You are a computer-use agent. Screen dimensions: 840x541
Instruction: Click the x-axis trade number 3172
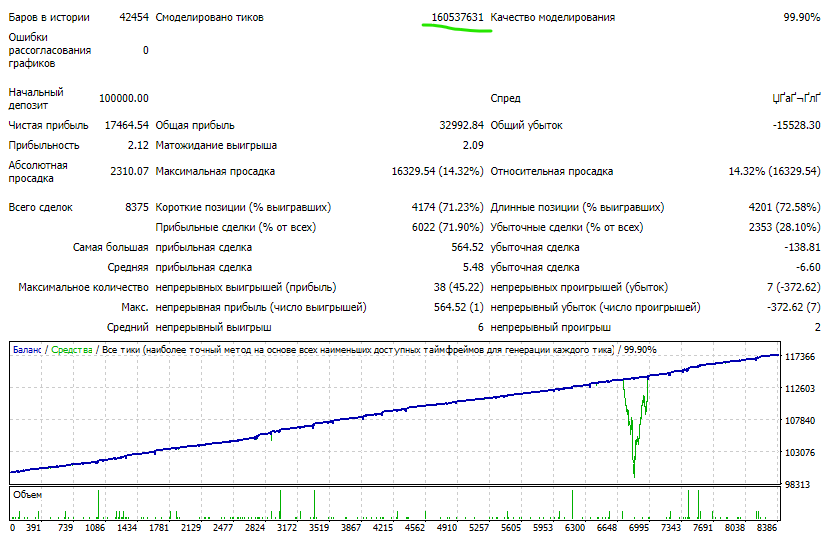click(x=287, y=528)
